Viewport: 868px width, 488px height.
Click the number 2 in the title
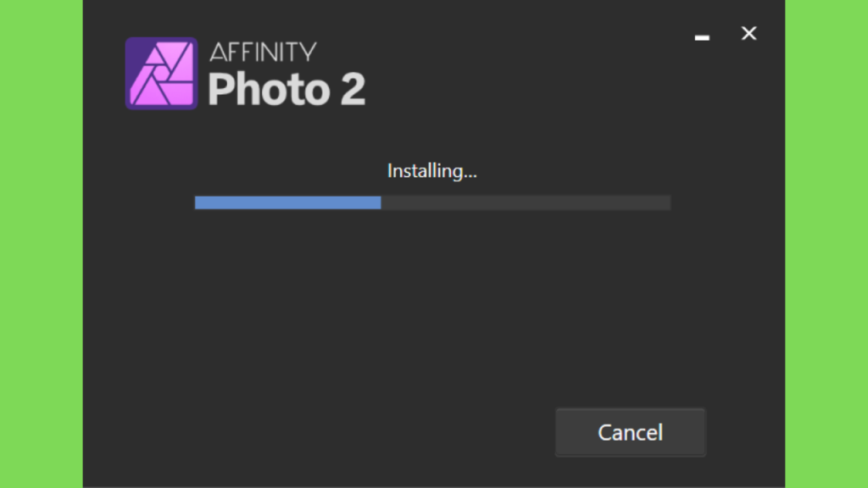tap(353, 89)
